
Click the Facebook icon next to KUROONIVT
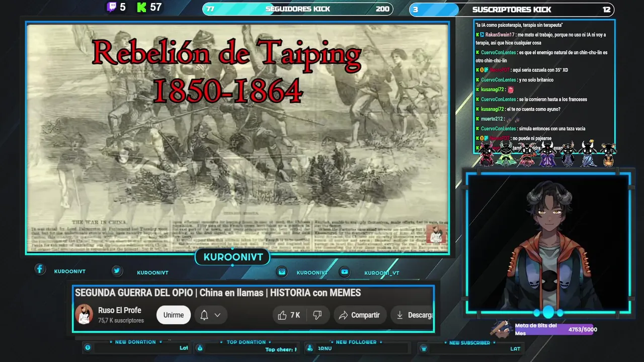point(40,269)
